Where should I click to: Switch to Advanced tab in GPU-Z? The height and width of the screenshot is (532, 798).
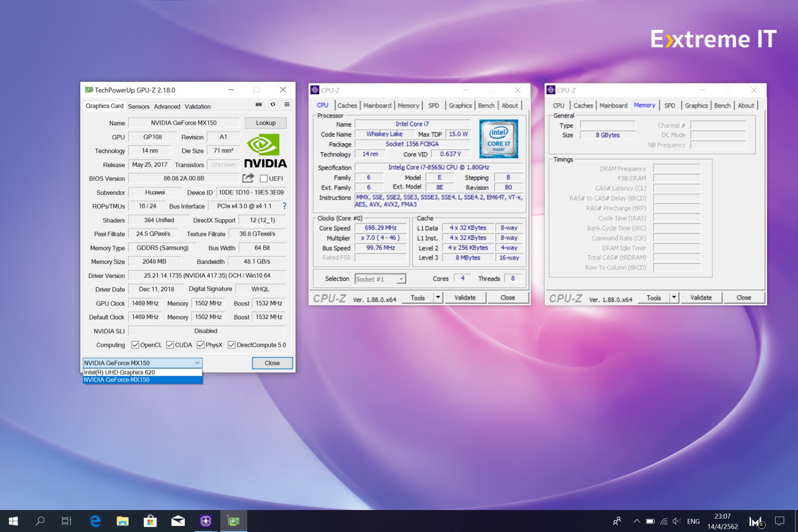click(167, 106)
